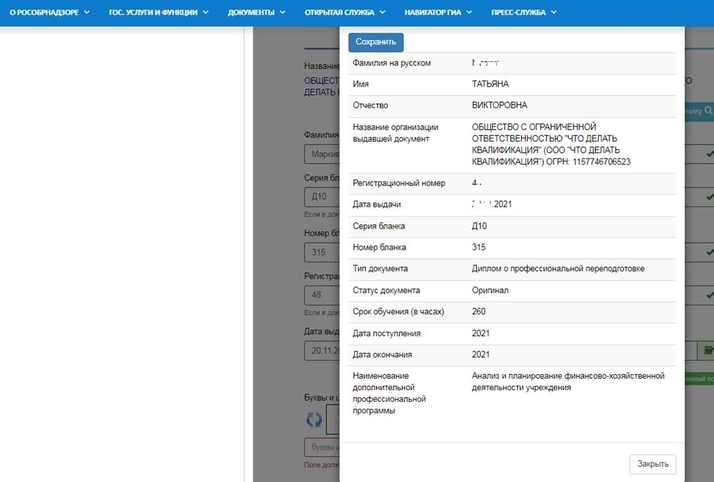714x482 pixels.
Task: Click the blank series field containing Д10
Action: point(321,198)
